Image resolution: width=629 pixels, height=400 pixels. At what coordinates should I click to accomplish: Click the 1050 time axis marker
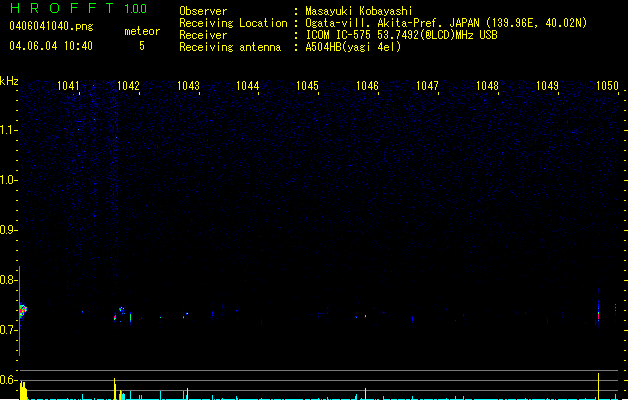pos(607,86)
